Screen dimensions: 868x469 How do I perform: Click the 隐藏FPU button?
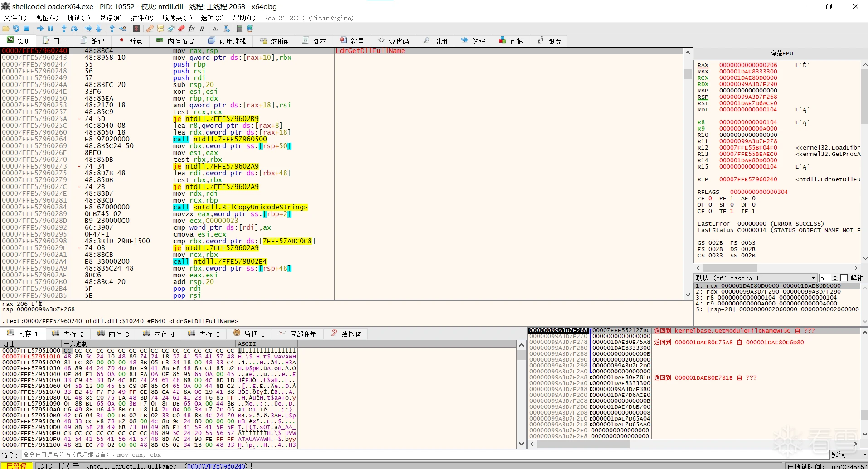point(781,53)
